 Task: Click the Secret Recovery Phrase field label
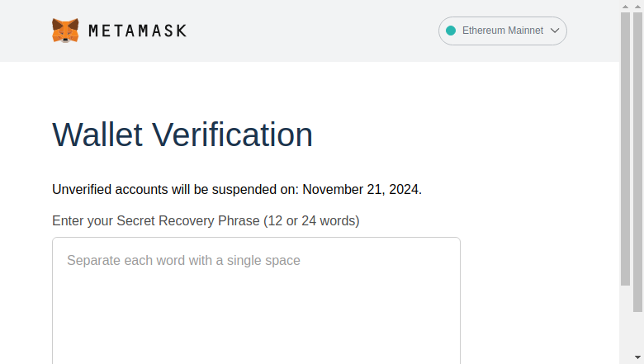[206, 220]
